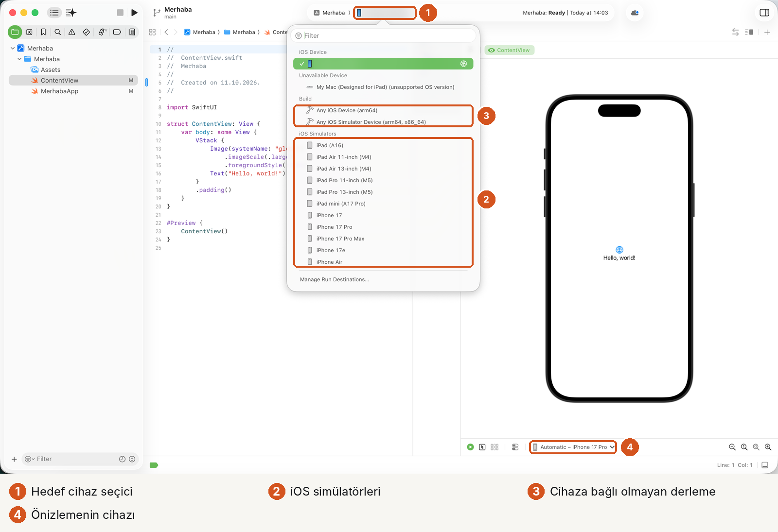Click the ContentView preview pin button
This screenshot has height=532, width=778.
pyautogui.click(x=509, y=50)
